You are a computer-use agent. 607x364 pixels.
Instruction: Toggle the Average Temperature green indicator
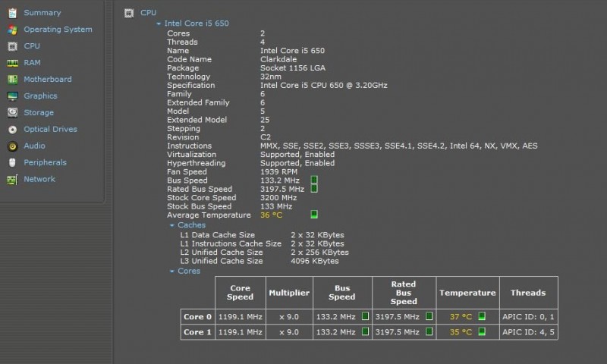click(x=314, y=215)
